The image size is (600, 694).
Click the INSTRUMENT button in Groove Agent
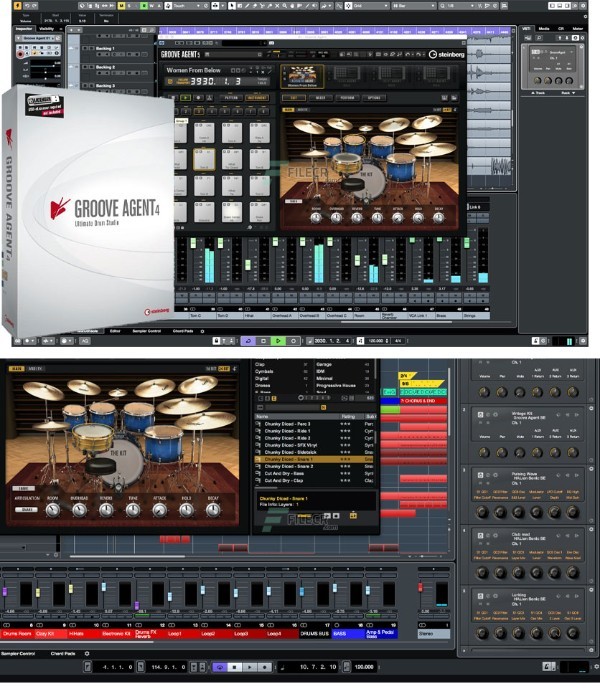point(257,97)
